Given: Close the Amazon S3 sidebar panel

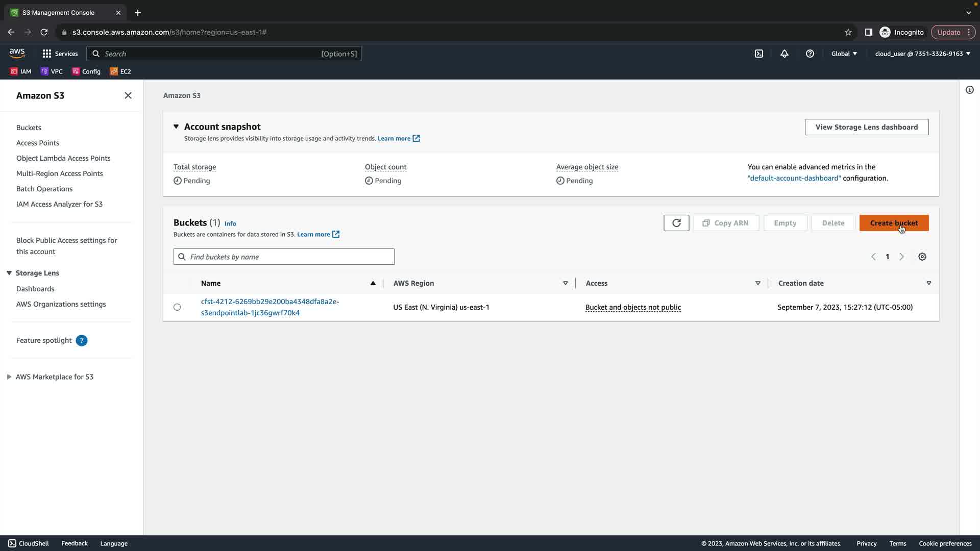Looking at the screenshot, I should click(x=128, y=95).
